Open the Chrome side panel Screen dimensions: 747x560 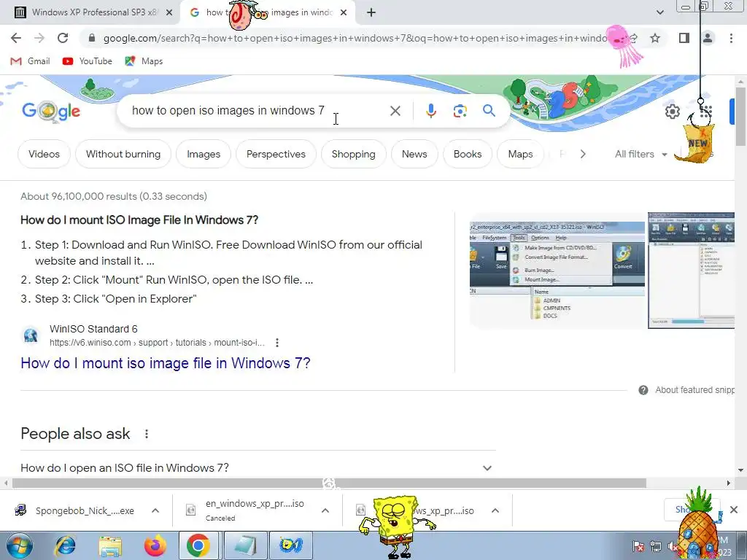pos(684,38)
